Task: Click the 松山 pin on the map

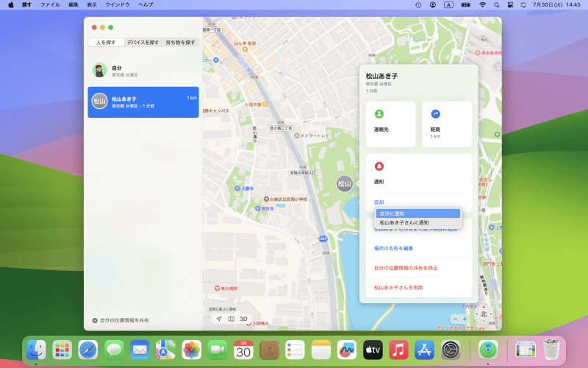Action: (x=344, y=183)
